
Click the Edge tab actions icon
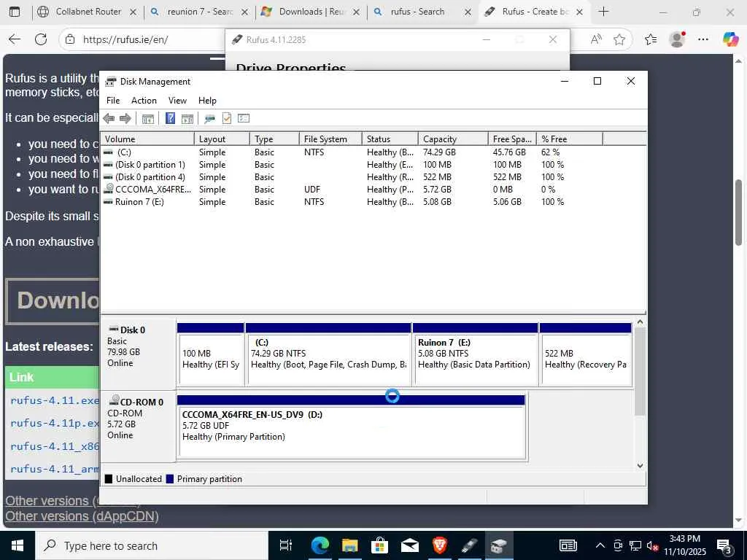point(15,12)
